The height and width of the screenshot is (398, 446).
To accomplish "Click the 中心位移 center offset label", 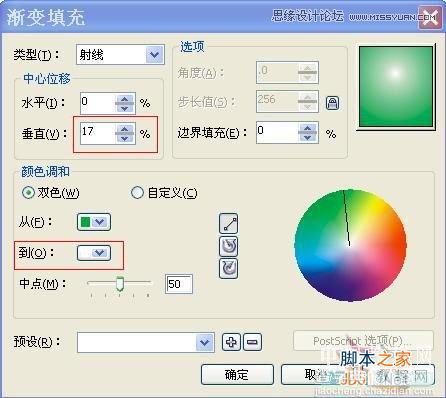I will (46, 79).
